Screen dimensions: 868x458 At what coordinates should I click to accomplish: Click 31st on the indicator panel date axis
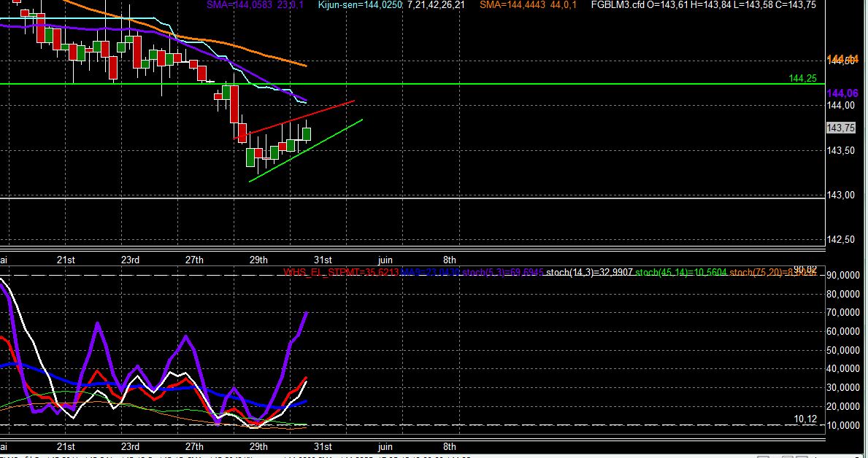(323, 446)
